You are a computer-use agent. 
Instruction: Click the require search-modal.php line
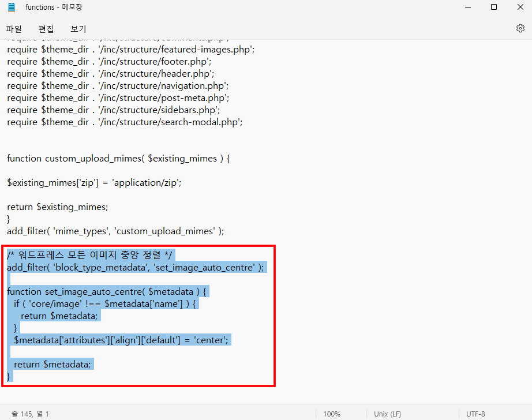coord(124,122)
